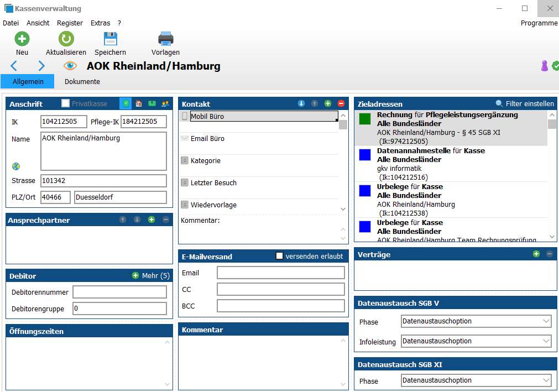Click the people icon in Anschrift header
The height and width of the screenshot is (392, 559).
(x=165, y=104)
